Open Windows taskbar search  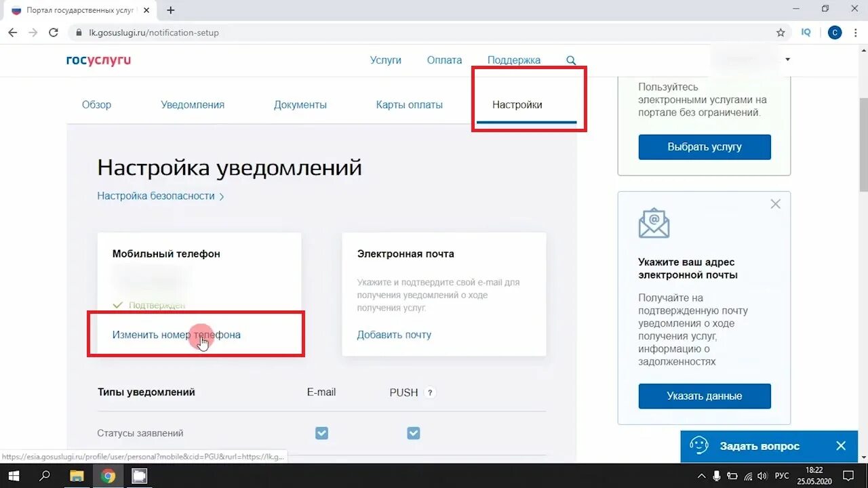(45, 476)
